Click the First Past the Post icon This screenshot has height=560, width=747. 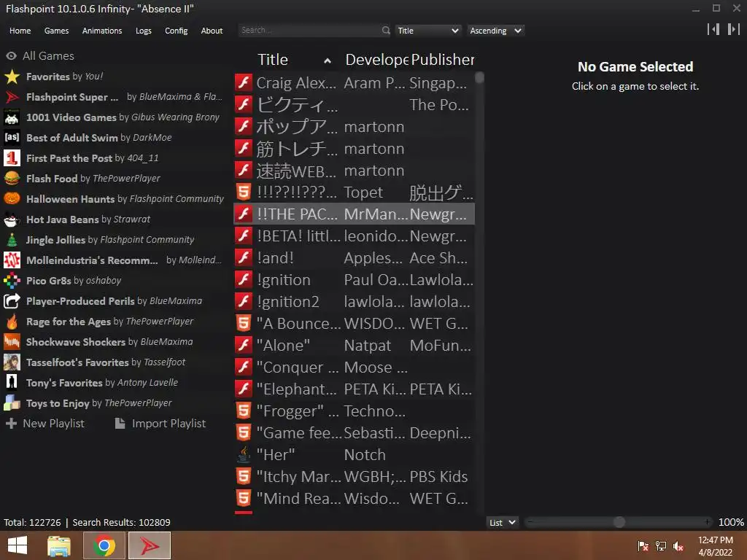pos(12,158)
